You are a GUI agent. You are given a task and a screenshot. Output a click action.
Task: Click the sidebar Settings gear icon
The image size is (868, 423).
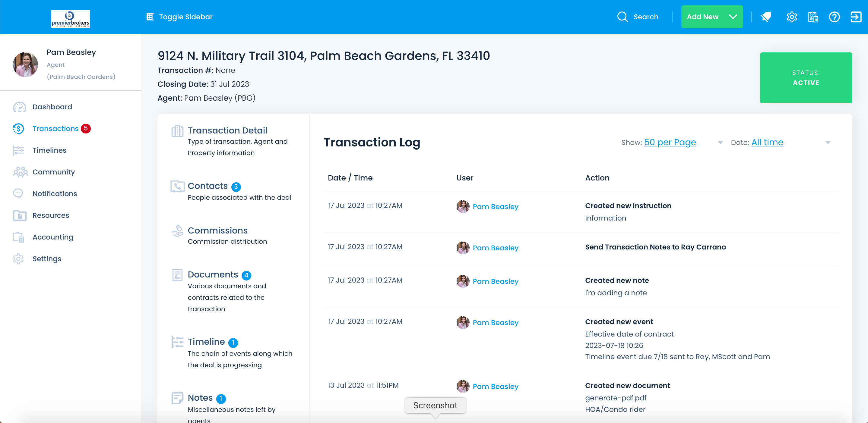click(18, 259)
